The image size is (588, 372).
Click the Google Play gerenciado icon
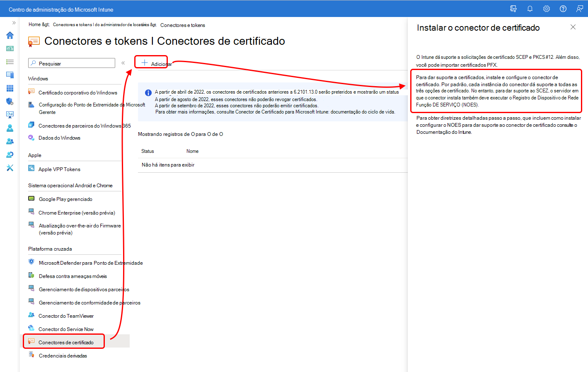[x=31, y=198]
